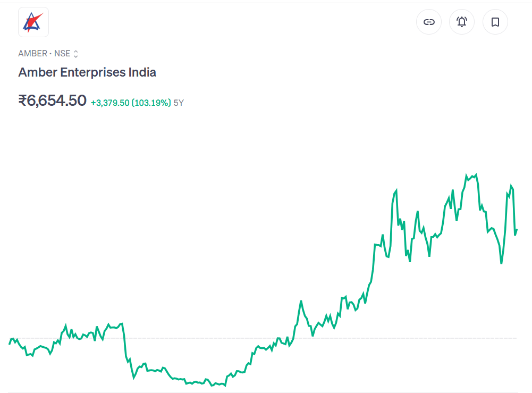
Task: Click the leftmost starting point of the chart
Action: [x=10, y=344]
